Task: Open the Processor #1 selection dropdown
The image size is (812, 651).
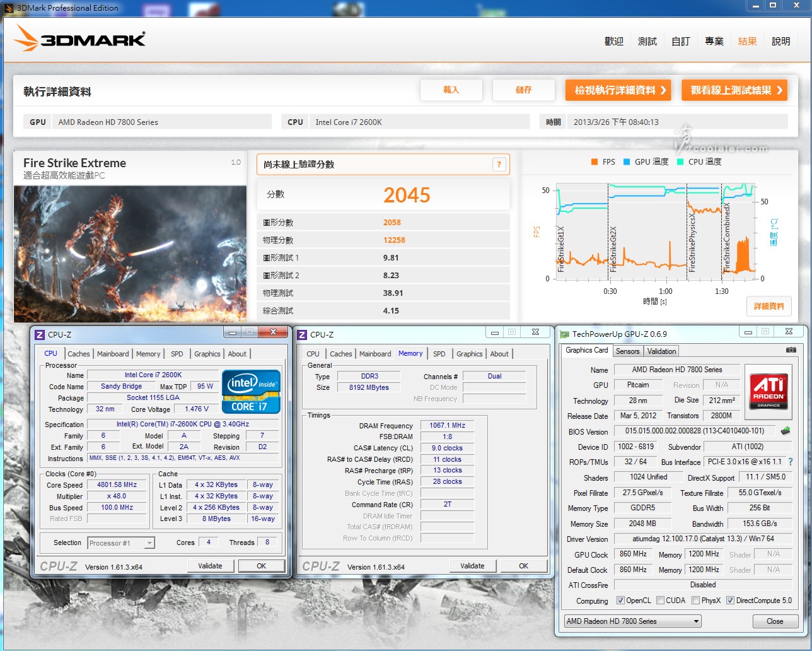Action: [121, 542]
